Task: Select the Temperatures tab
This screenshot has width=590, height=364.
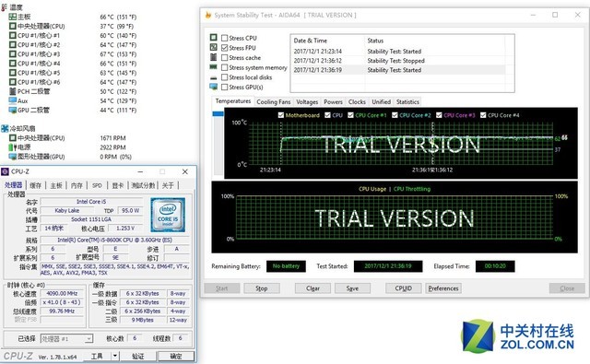Action: coord(233,101)
